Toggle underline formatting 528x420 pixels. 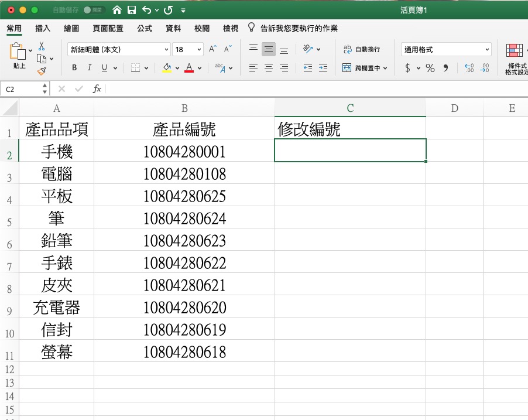point(105,68)
